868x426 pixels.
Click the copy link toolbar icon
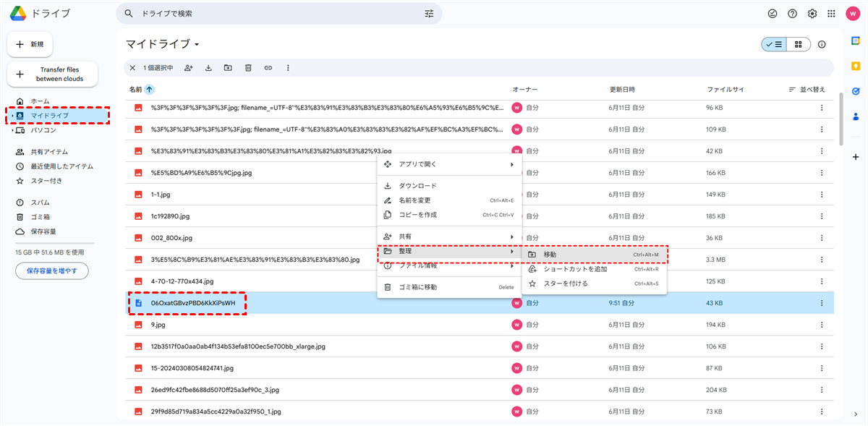tap(268, 68)
